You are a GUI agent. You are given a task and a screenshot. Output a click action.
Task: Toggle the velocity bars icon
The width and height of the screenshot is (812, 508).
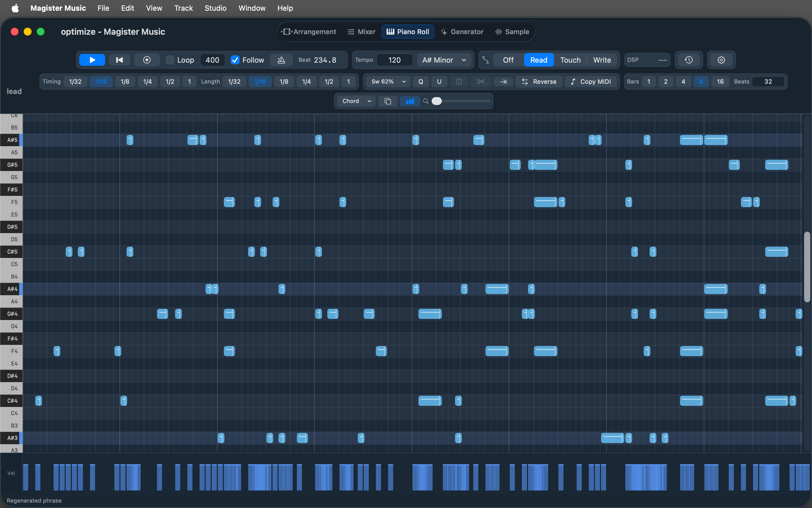(410, 101)
